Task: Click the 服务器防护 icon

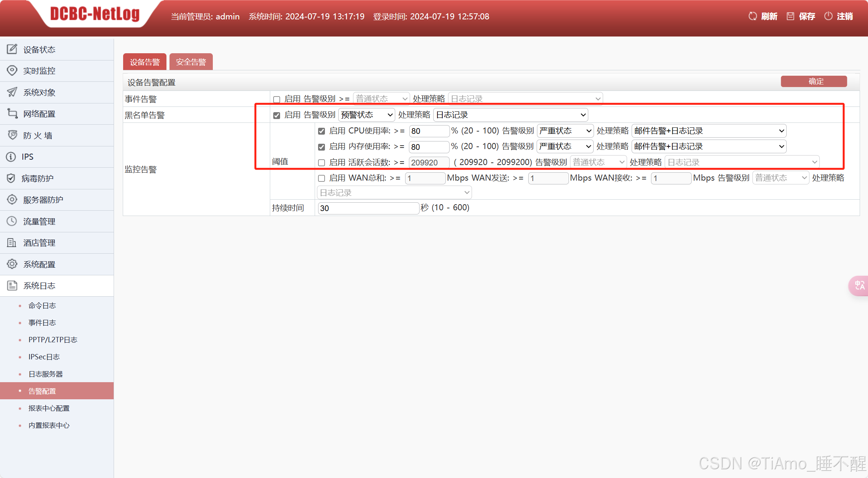Action: coord(12,199)
